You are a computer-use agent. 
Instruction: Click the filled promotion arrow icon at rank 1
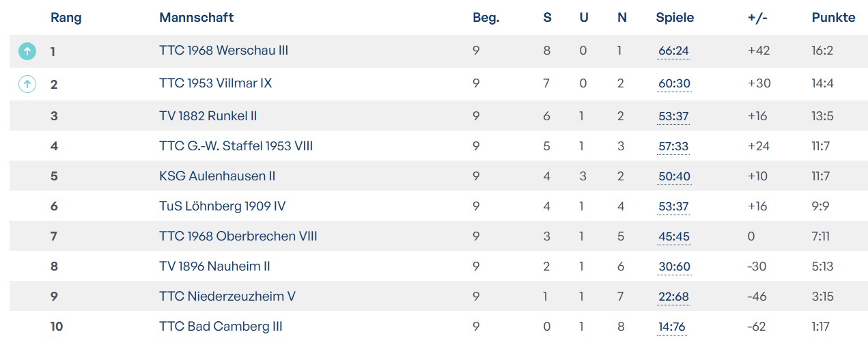(27, 51)
